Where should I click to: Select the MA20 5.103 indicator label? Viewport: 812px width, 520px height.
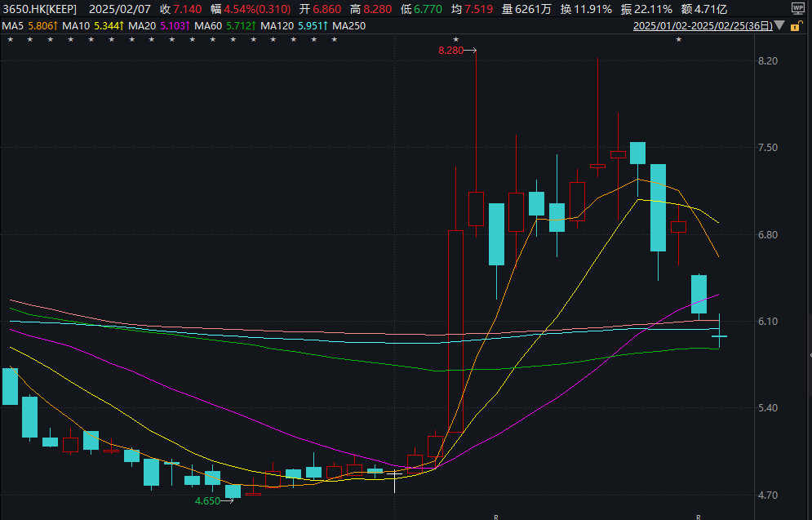[x=159, y=26]
